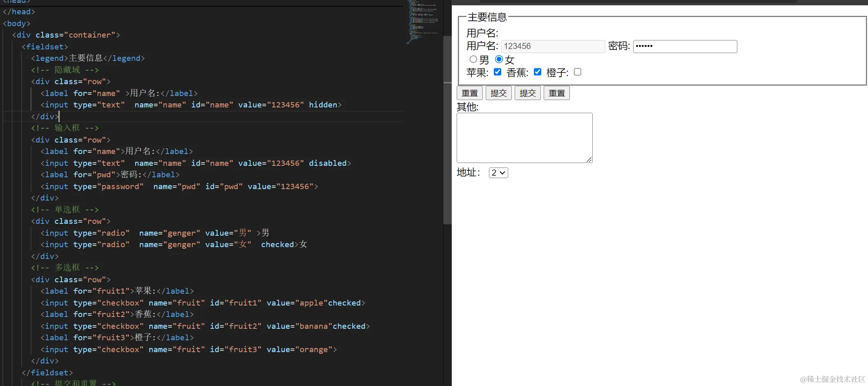868x386 pixels.
Task: Click the checkbox line with value="banana"
Action: [x=205, y=326]
